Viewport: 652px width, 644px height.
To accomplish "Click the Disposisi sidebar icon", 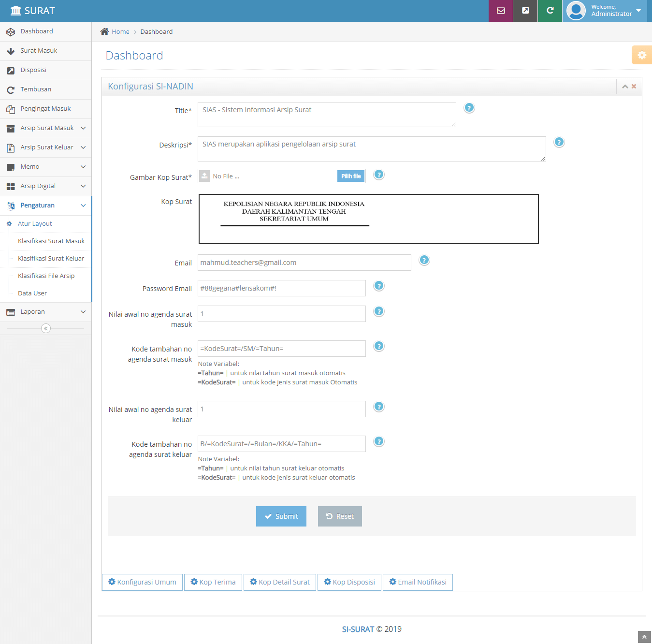I will pyautogui.click(x=11, y=71).
